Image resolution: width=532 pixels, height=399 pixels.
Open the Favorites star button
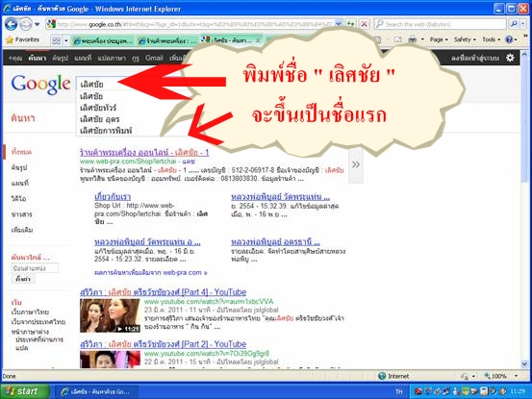[x=22, y=40]
